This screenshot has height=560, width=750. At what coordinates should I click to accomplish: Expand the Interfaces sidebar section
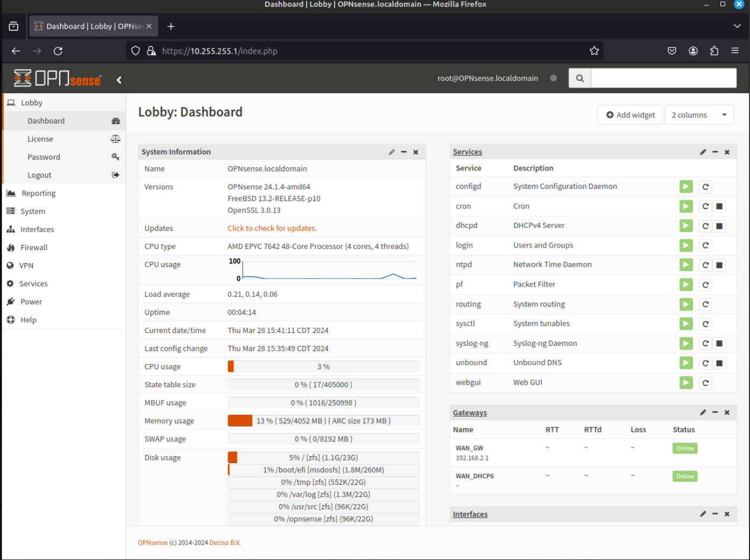[63, 229]
